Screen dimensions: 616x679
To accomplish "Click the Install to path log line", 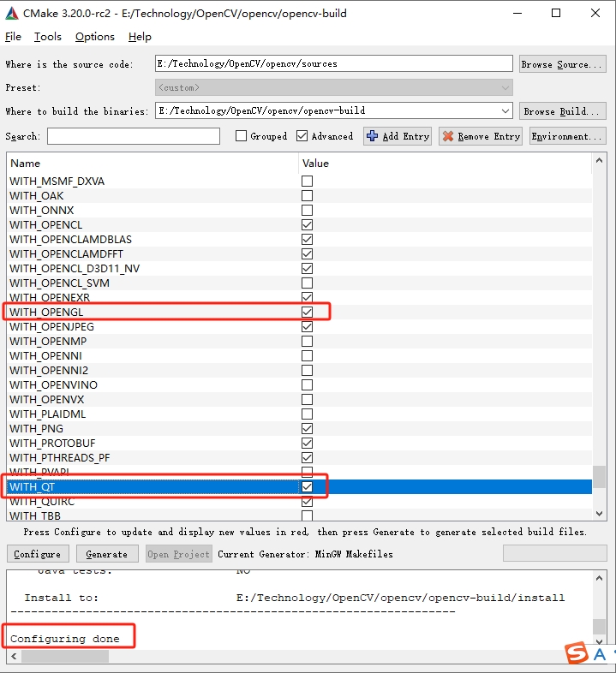I will 295,598.
